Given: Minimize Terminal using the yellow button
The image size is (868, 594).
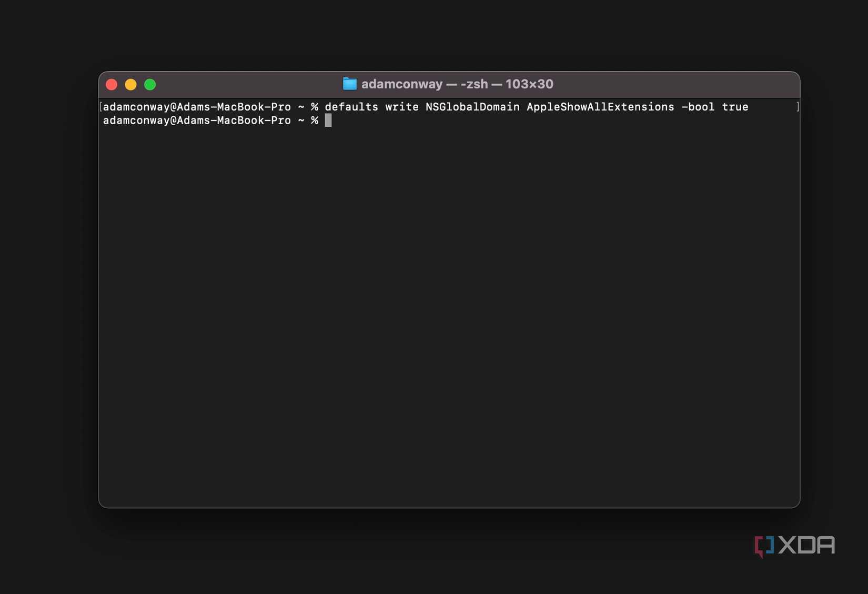Looking at the screenshot, I should click(130, 84).
